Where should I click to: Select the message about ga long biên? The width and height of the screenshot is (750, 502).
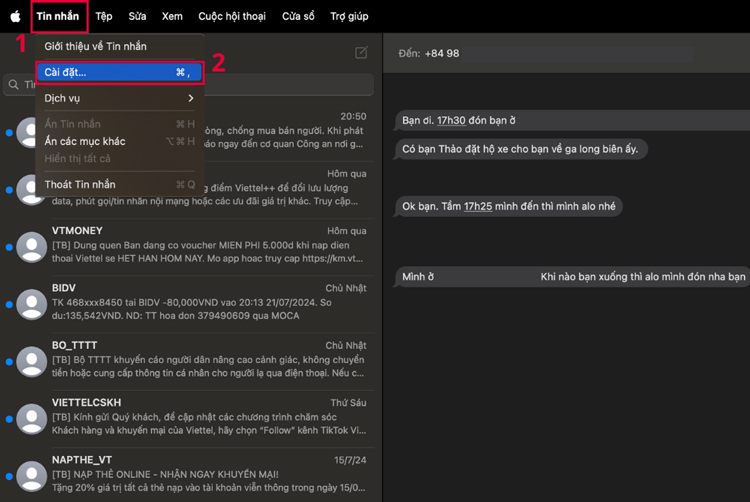[520, 149]
